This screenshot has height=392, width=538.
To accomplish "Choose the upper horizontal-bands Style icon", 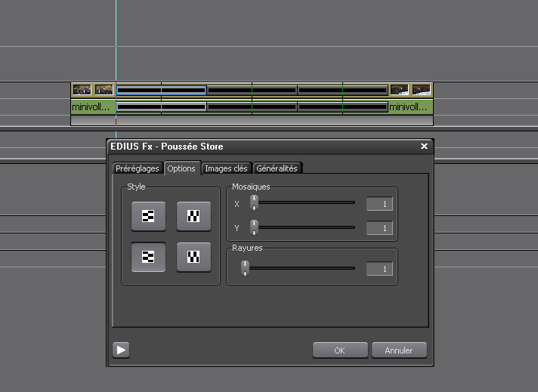I will point(148,216).
